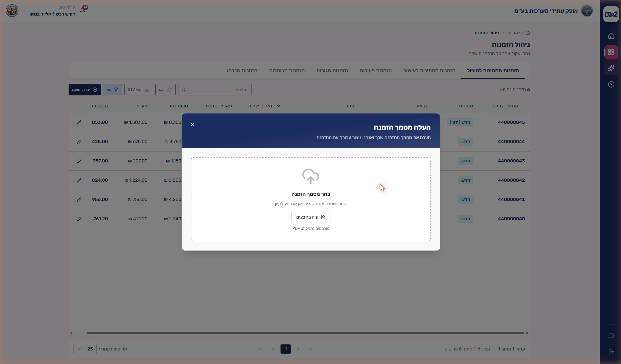Click the חדש (חוזי) status badge
The width and height of the screenshot is (621, 364).
(460, 122)
